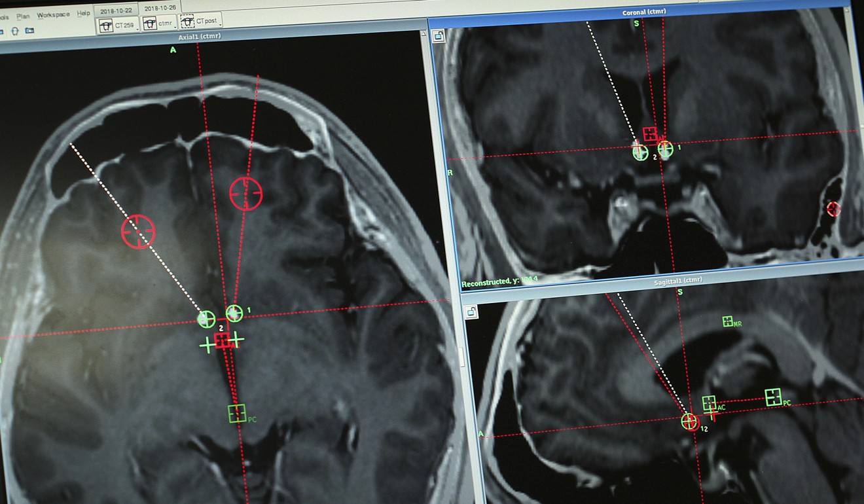Switch to the 2018-10-22 tab

click(117, 10)
